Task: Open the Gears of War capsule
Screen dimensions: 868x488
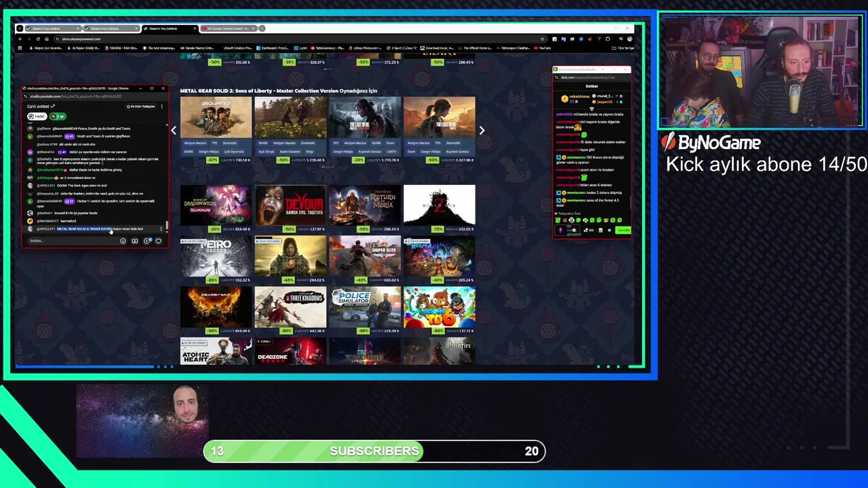Action: click(216, 307)
